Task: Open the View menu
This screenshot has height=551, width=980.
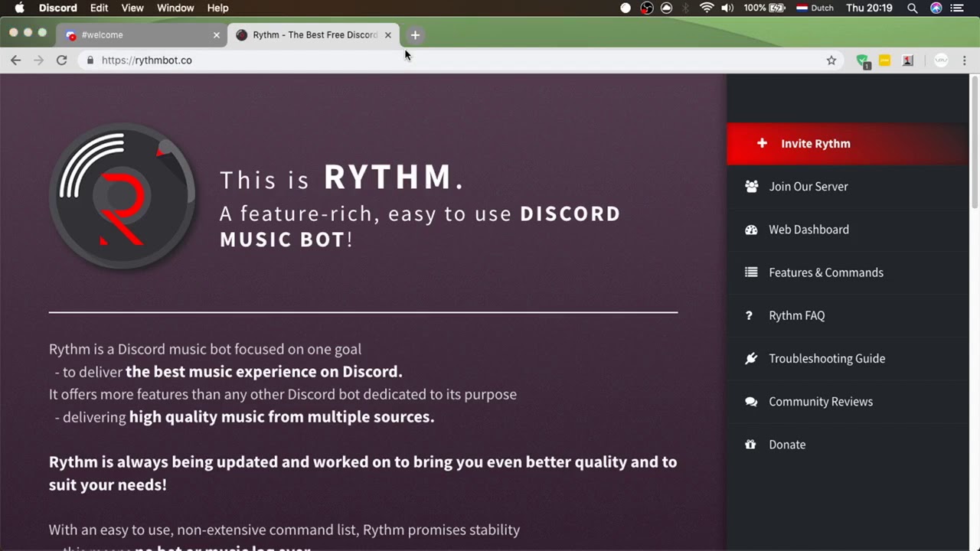Action: point(132,8)
